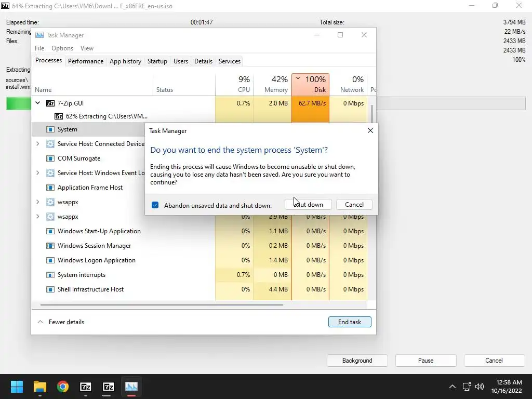The height and width of the screenshot is (399, 532).
Task: Click the Shell Infrastructure Host icon
Action: [x=50, y=289]
